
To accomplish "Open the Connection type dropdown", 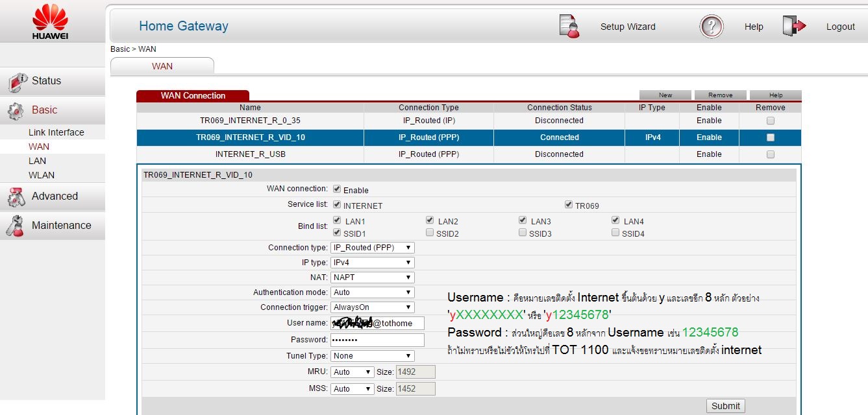I will point(372,248).
